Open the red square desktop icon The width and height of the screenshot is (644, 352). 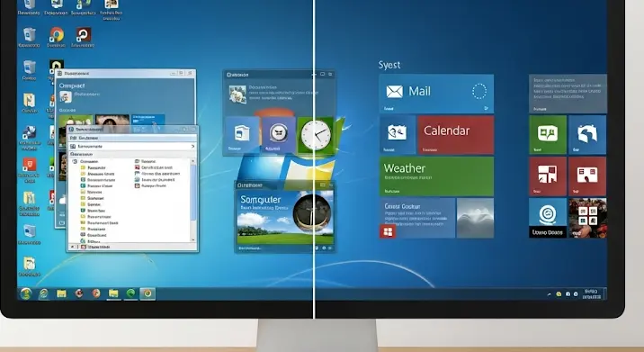[x=30, y=166]
